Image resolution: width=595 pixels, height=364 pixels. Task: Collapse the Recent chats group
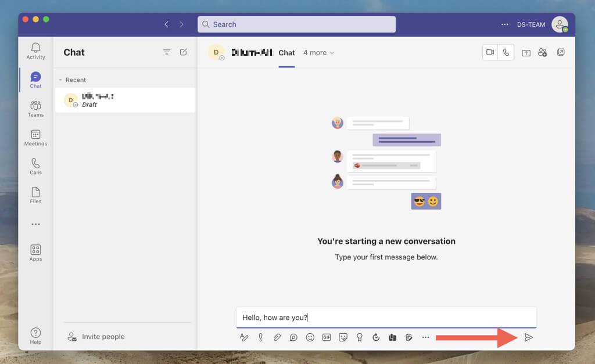click(60, 80)
